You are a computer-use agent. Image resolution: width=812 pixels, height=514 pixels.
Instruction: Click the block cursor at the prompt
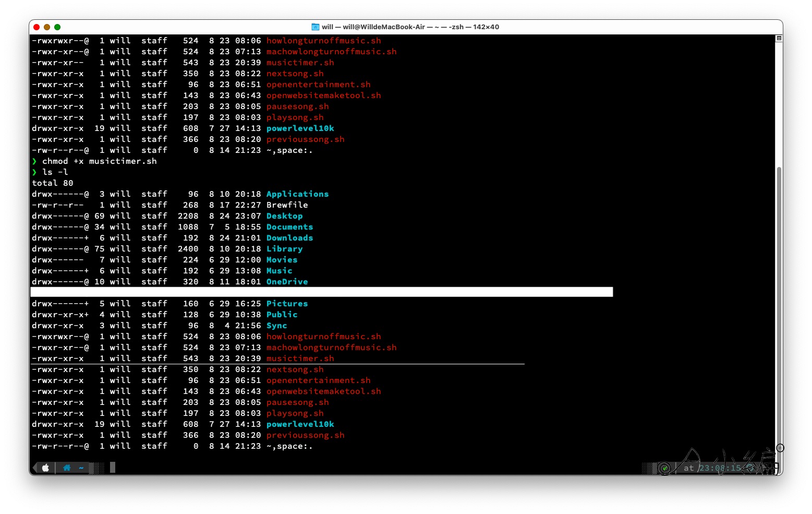(113, 468)
